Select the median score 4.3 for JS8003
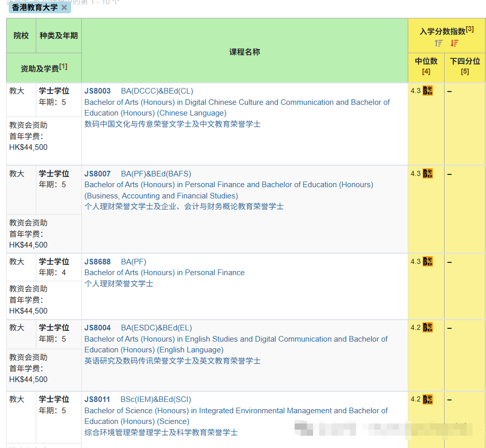This screenshot has width=486, height=448. coord(415,91)
